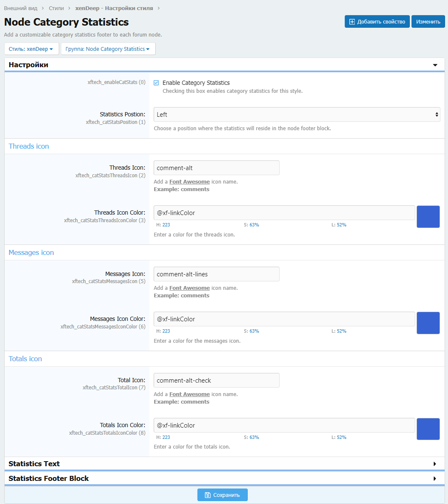Go to Внешний вид breadcrumb
Viewport: 448px width, 504px height.
pyautogui.click(x=21, y=8)
